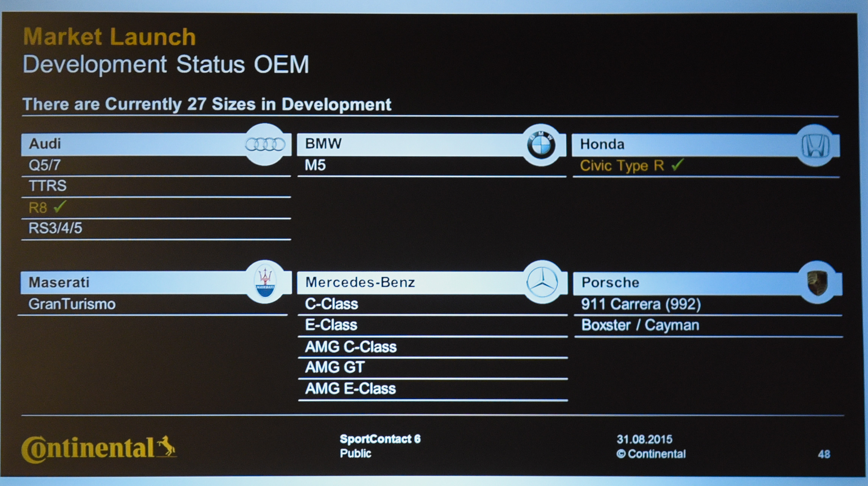Select the Porsche header label

point(610,282)
